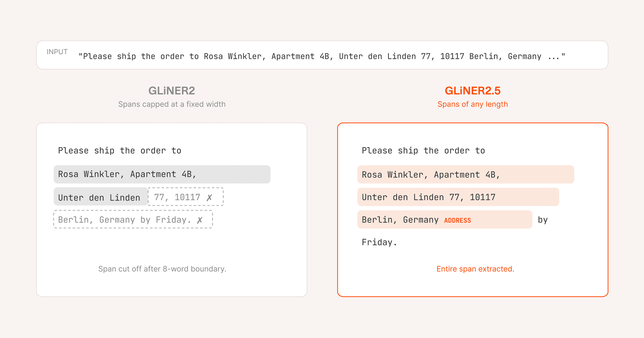Screen dimensions: 644x338
Task: Click the orange Berlin, Germany highlight
Action: click(445, 219)
